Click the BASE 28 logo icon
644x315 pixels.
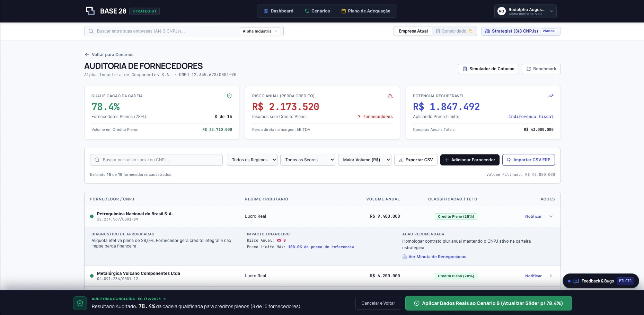[x=90, y=11]
